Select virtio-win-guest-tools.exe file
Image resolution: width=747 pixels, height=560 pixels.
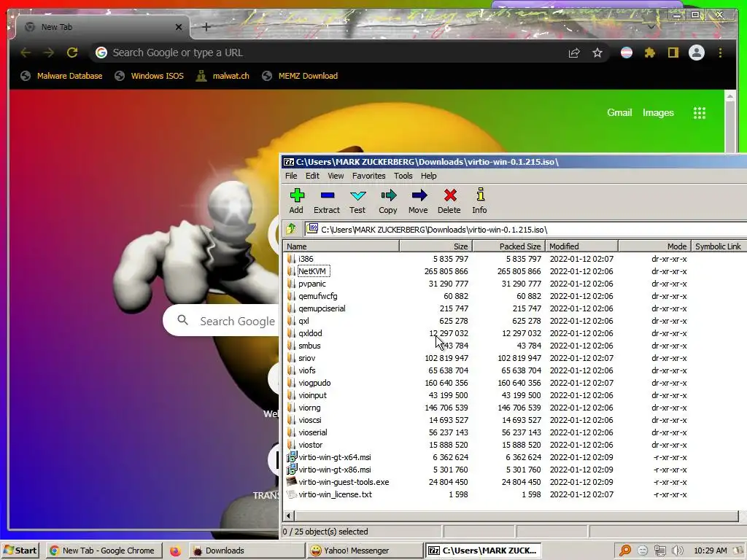pos(344,482)
